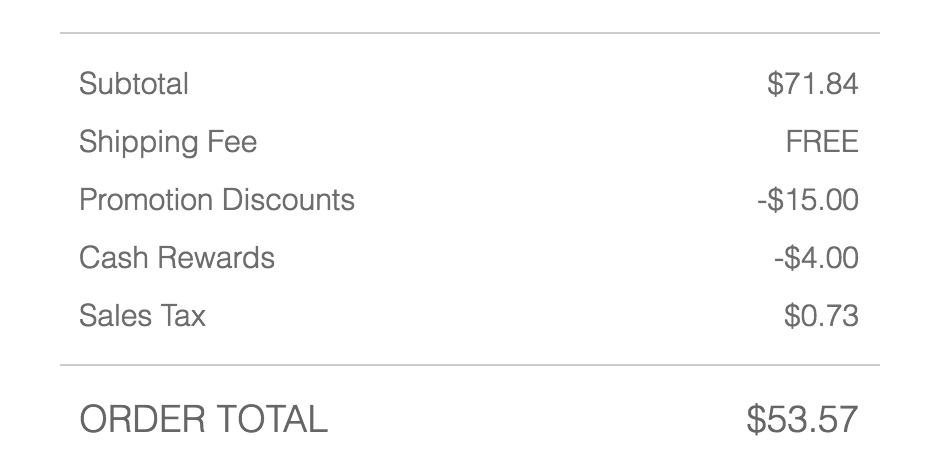Click the Shipping Fee label

pyautogui.click(x=167, y=142)
